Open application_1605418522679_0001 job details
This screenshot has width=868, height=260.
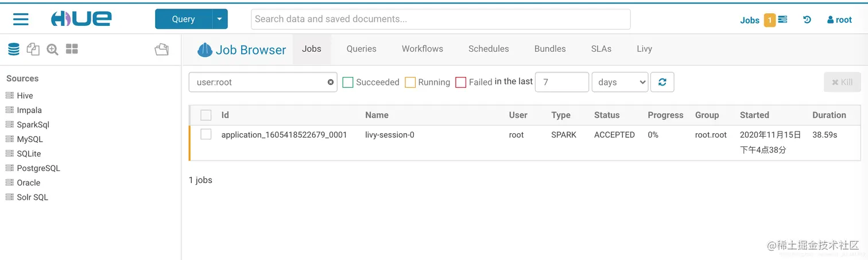pos(284,135)
